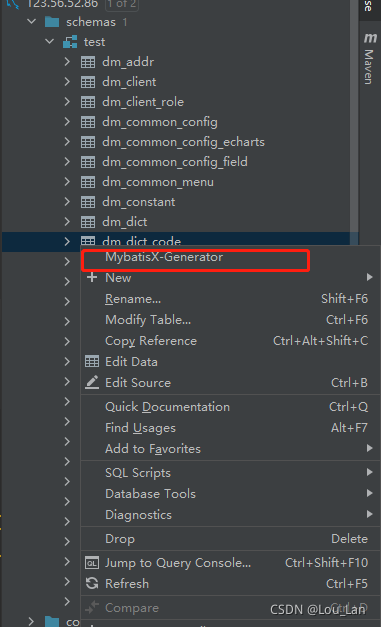Open Quick Documentation
Image resolution: width=381 pixels, height=627 pixels.
click(x=230, y=407)
